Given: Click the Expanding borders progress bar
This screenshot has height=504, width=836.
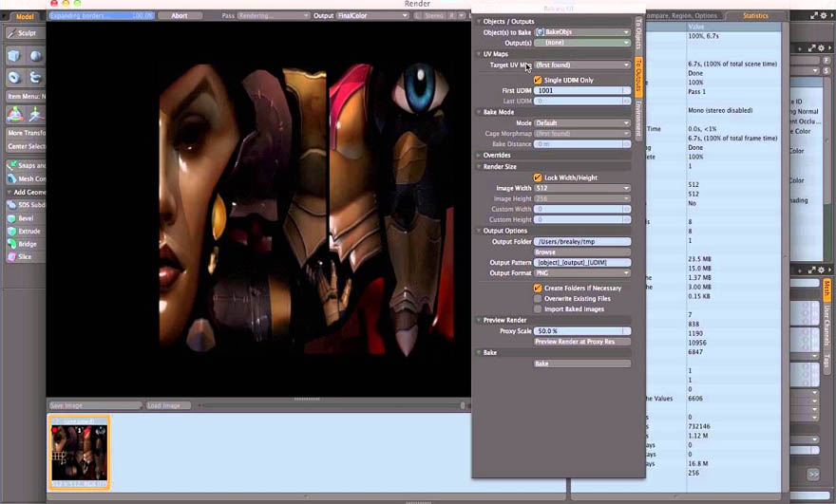Looking at the screenshot, I should pyautogui.click(x=102, y=15).
